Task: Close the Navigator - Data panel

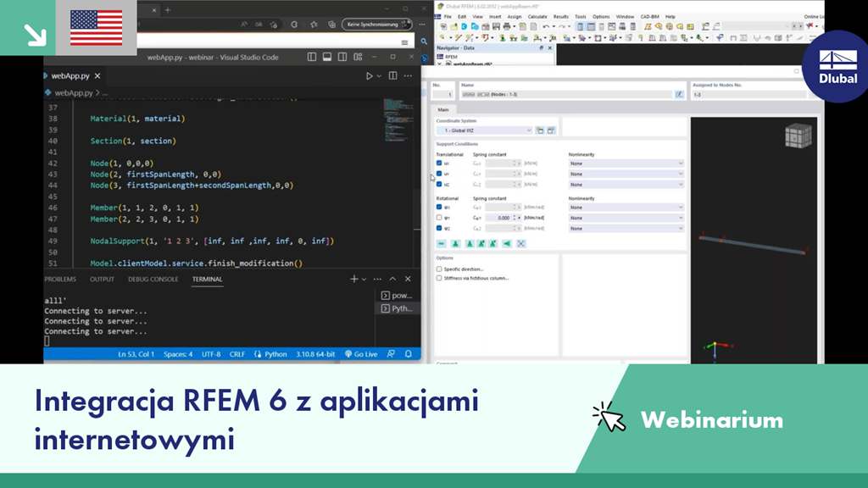Action: point(549,48)
